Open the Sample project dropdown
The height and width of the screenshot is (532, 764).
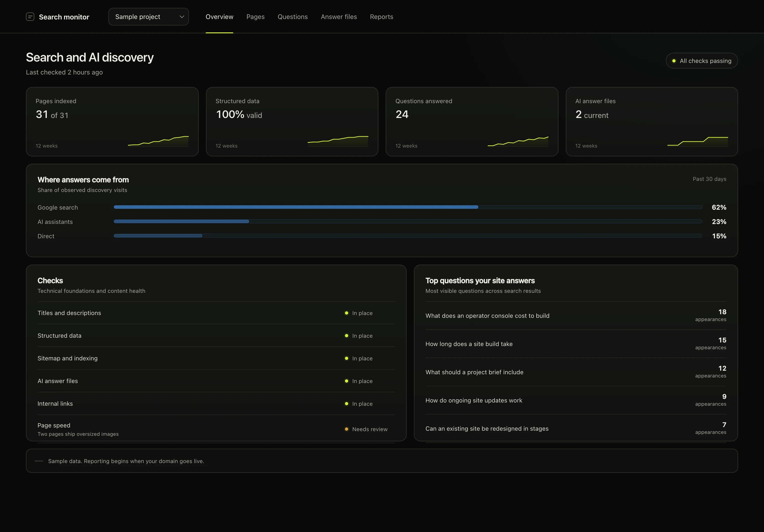pos(148,17)
